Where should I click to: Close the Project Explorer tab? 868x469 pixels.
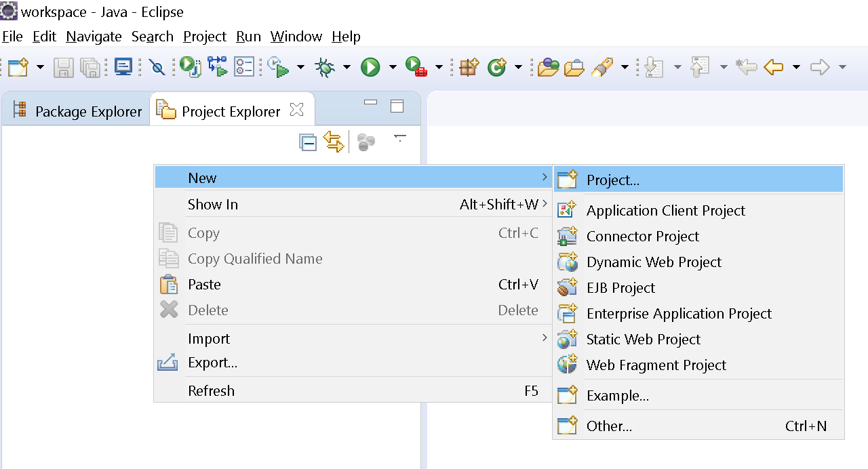[296, 109]
